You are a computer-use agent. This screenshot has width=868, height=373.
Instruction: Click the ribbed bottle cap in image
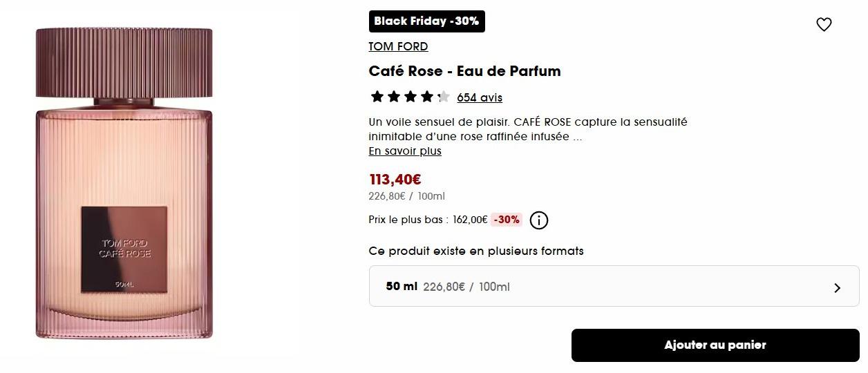pyautogui.click(x=124, y=62)
